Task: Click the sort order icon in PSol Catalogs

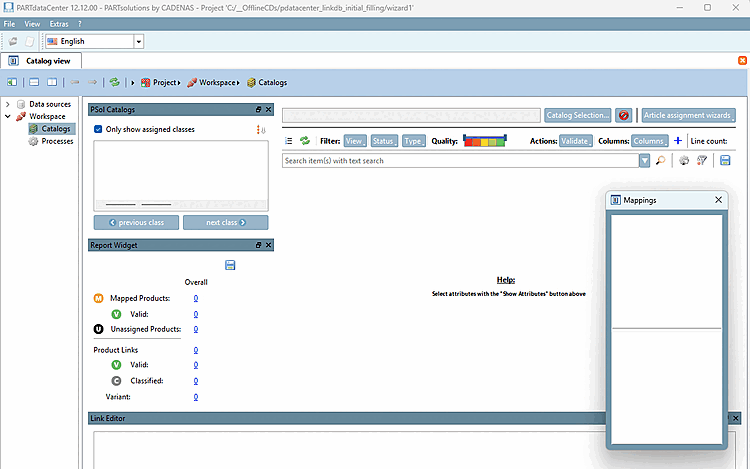Action: pos(261,130)
